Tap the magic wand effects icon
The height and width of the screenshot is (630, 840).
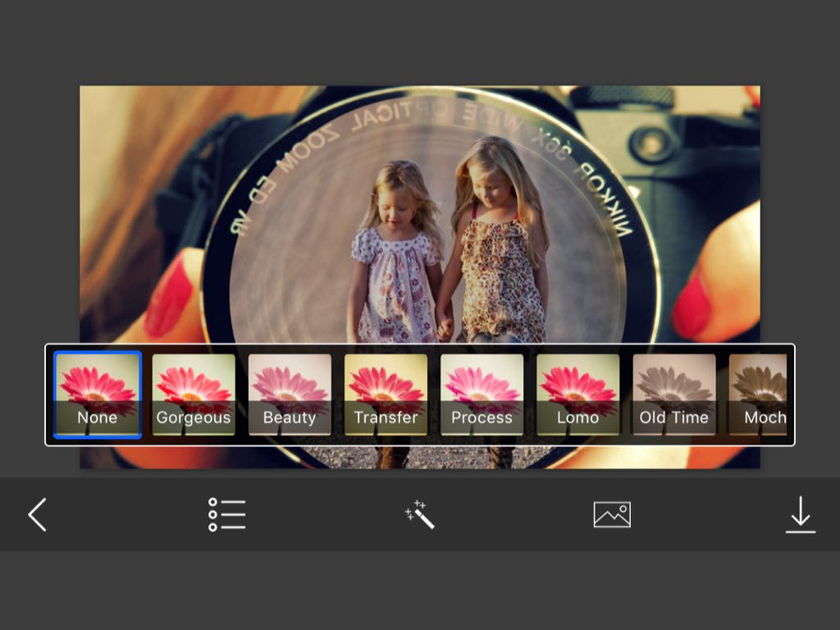(x=419, y=514)
